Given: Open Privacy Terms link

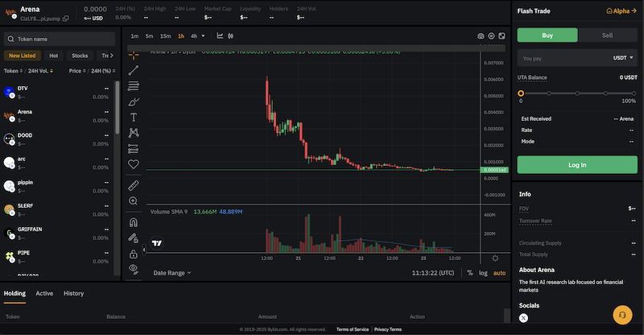Looking at the screenshot, I should (x=388, y=329).
